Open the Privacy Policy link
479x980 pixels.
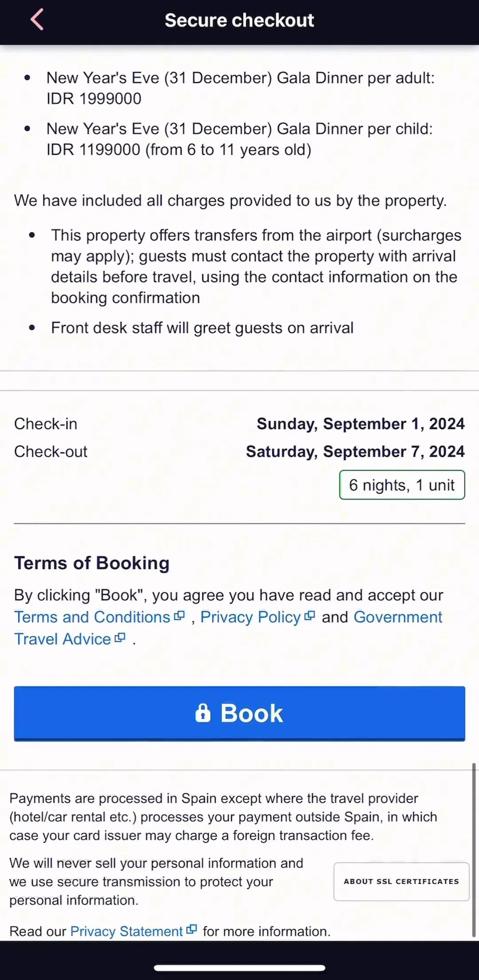point(251,617)
